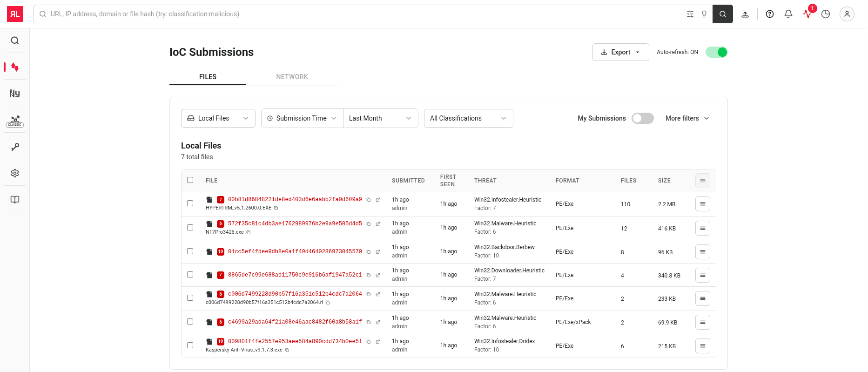
Task: Click Win32.Infostealer.Heuristic threat text
Action: (508, 200)
